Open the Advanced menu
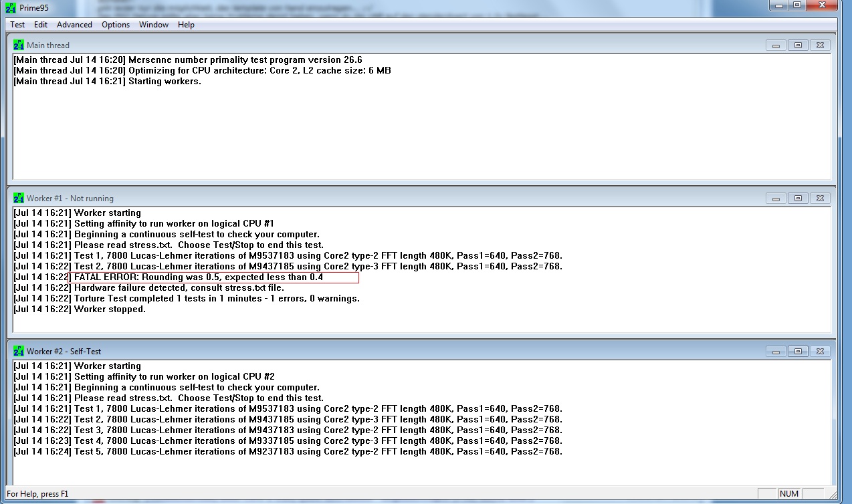The image size is (852, 504). pyautogui.click(x=74, y=25)
